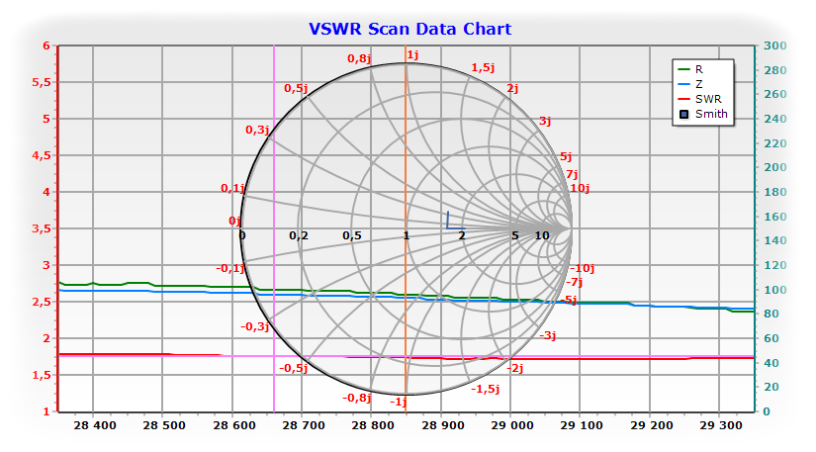Click the Smith chart -1j label
Image resolution: width=816 pixels, height=452 pixels.
pyautogui.click(x=398, y=402)
